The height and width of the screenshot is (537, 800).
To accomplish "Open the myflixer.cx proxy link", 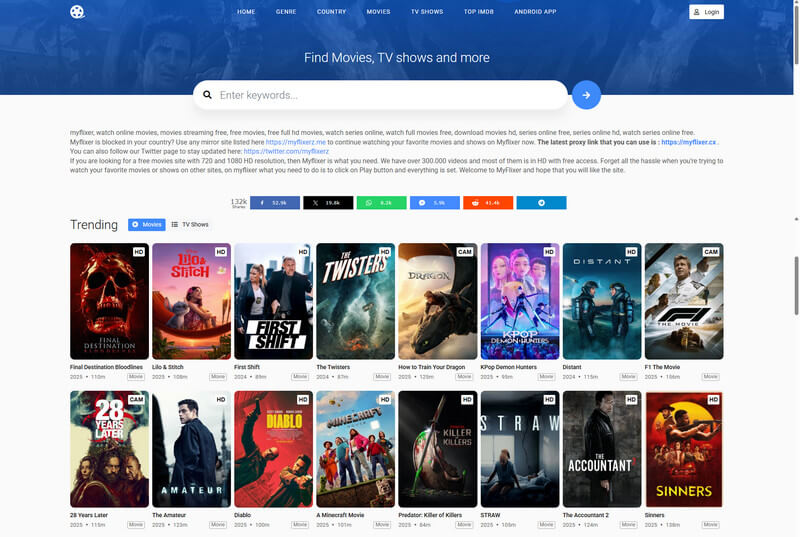I will pos(688,142).
